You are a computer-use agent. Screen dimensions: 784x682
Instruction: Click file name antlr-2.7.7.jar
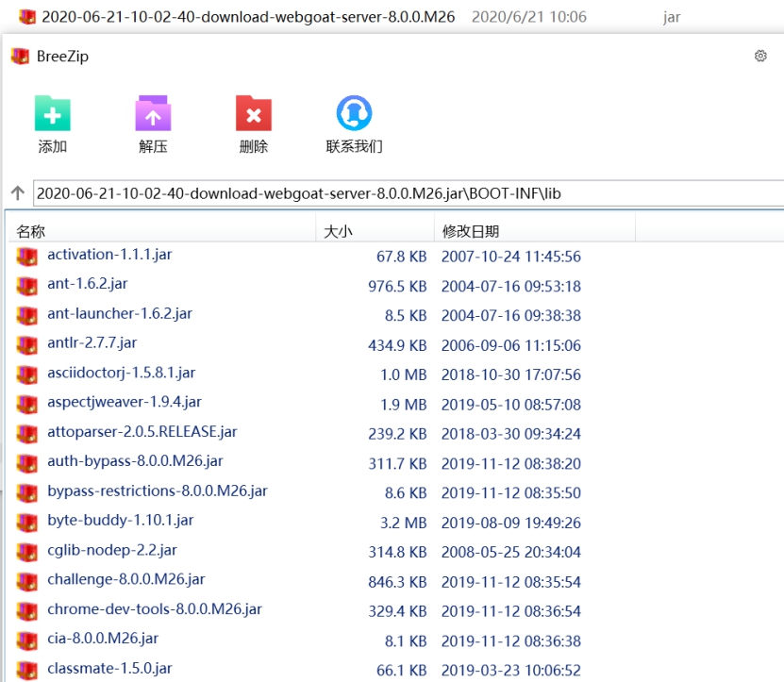[92, 343]
